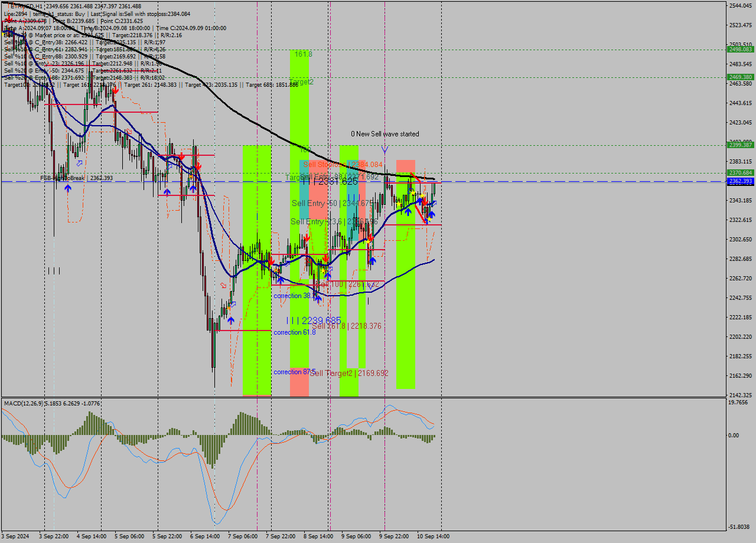Select the 'Sell Stoploss | 2384.084' label
This screenshot has width=756, height=543.
coord(343,165)
